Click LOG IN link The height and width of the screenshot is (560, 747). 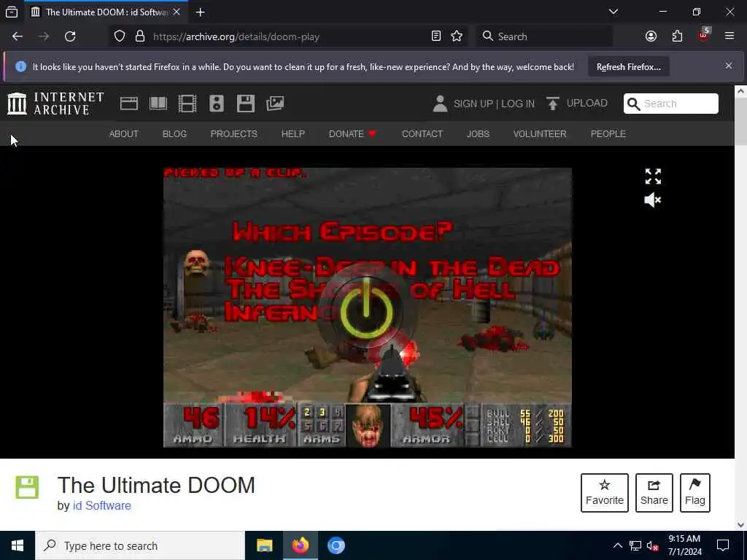[x=518, y=104]
